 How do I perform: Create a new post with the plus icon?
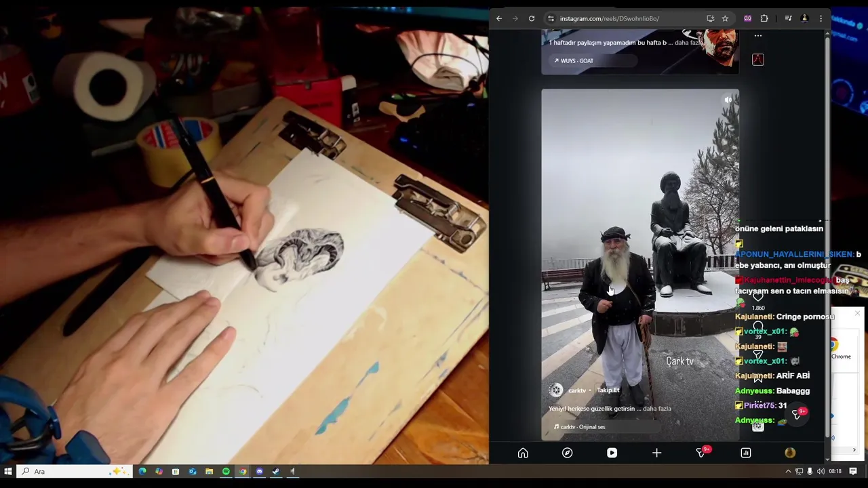[x=656, y=453]
